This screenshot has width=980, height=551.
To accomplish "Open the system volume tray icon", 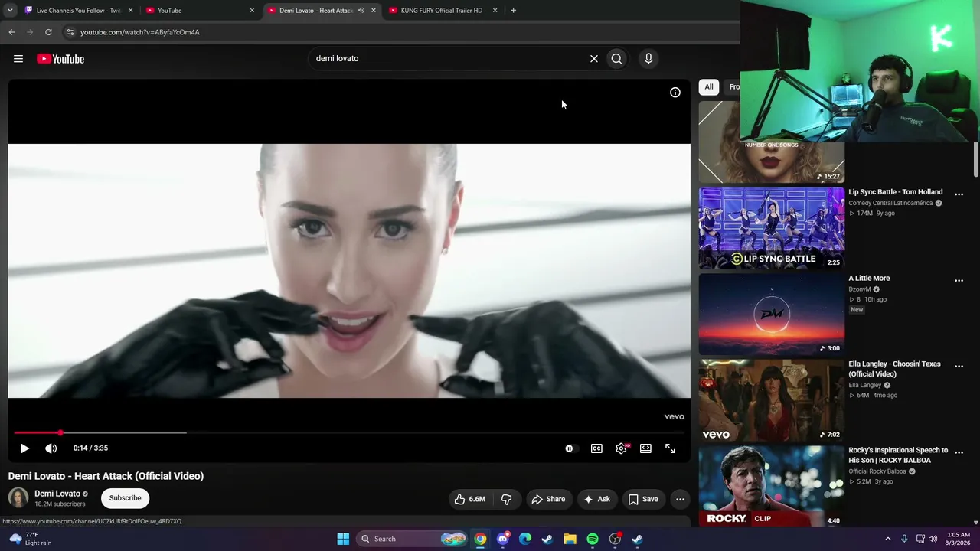I will (x=933, y=539).
